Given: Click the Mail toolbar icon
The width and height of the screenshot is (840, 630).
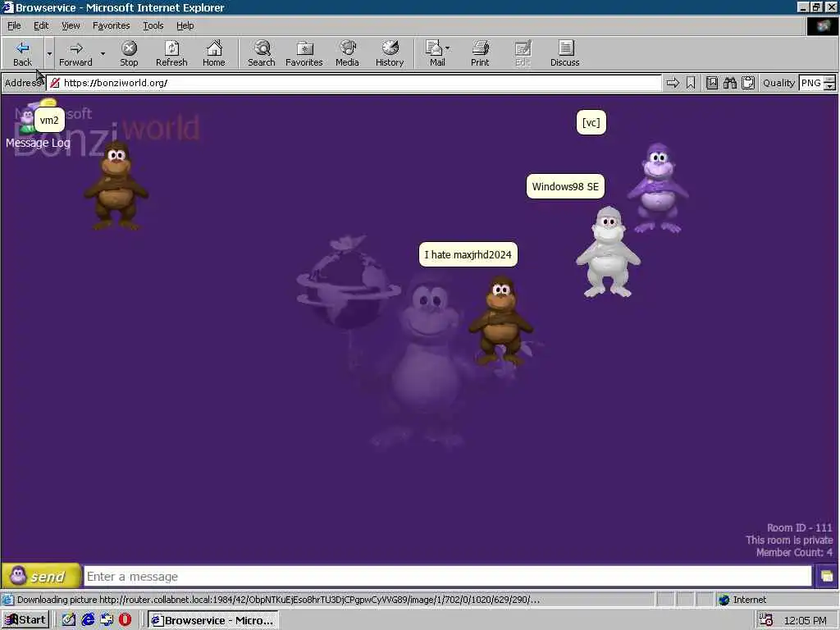Looking at the screenshot, I should click(x=435, y=53).
